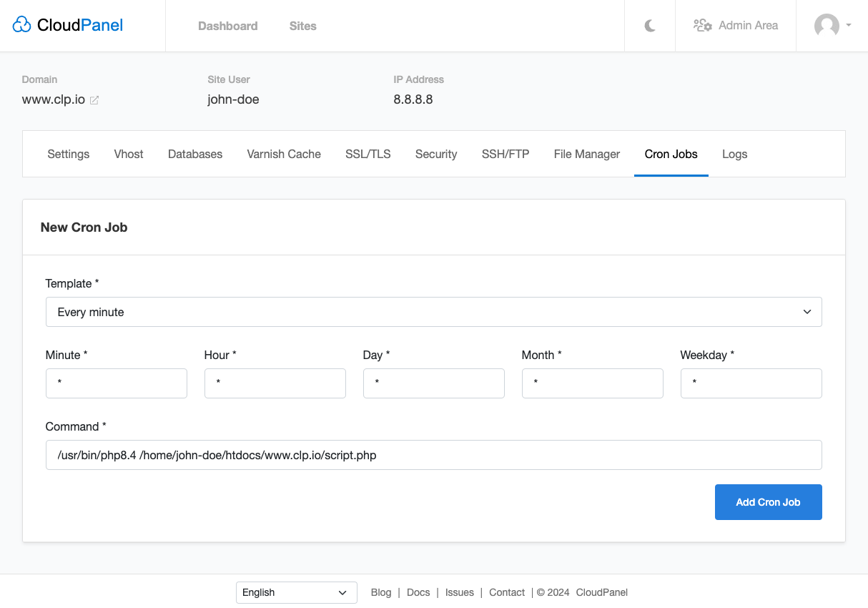Open the English language selector

[x=296, y=592]
